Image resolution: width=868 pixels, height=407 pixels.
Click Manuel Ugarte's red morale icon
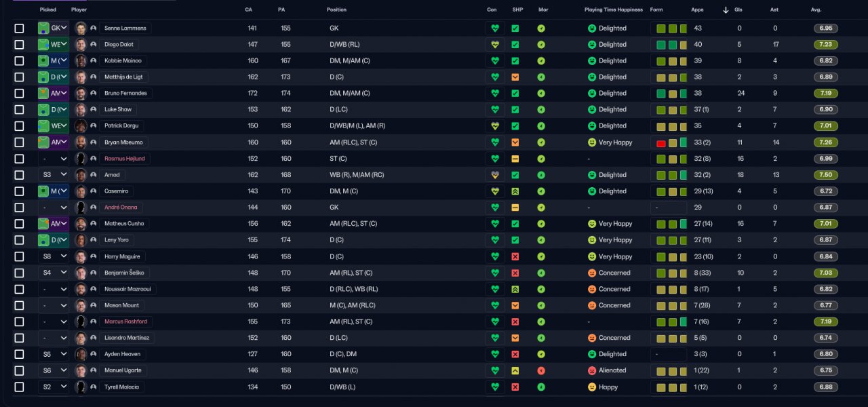tap(541, 370)
